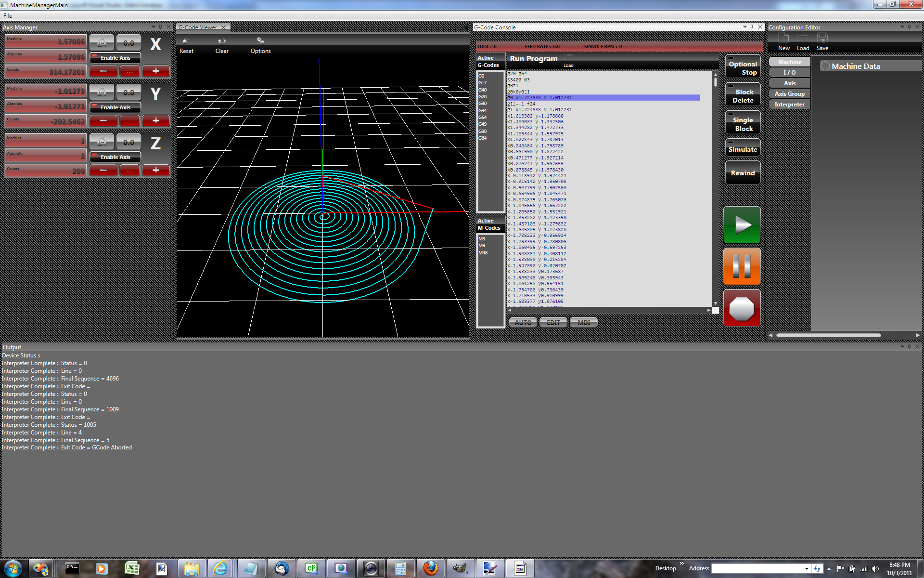Hit the red Stop octagon button
Viewport: 924px width, 578px height.
pyautogui.click(x=742, y=308)
